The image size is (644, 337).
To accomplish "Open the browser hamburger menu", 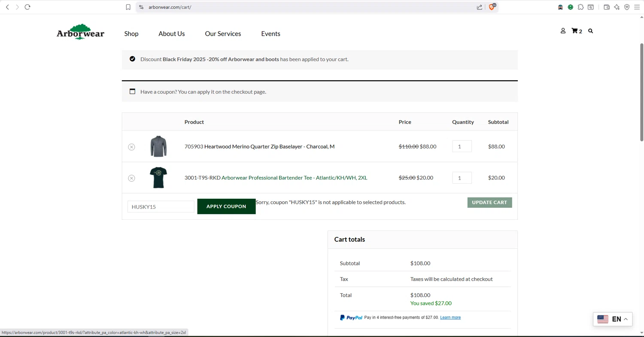I will pyautogui.click(x=637, y=7).
